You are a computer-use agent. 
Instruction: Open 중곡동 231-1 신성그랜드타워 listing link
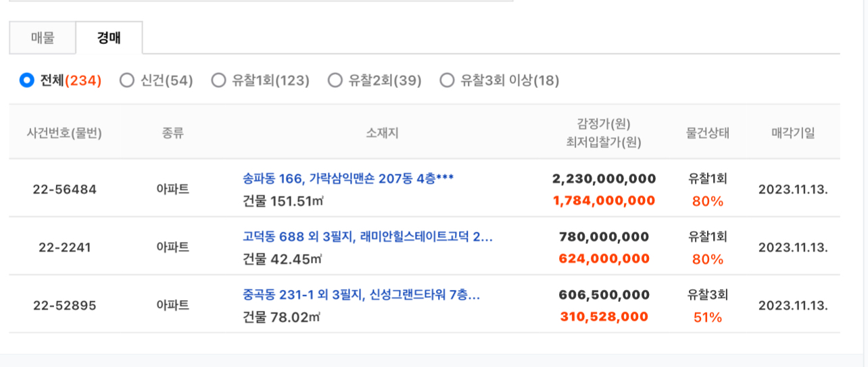tap(362, 295)
